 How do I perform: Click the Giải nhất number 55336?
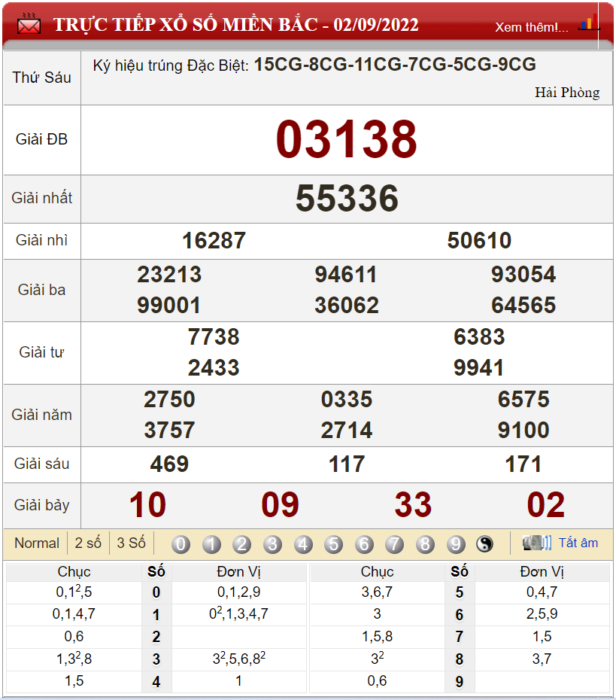[347, 199]
